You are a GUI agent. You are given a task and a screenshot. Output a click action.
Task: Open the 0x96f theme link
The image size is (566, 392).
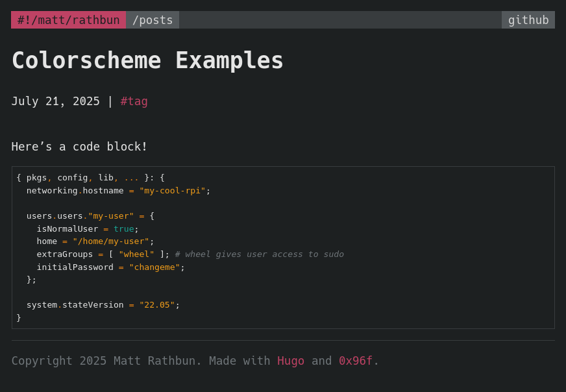click(x=355, y=361)
